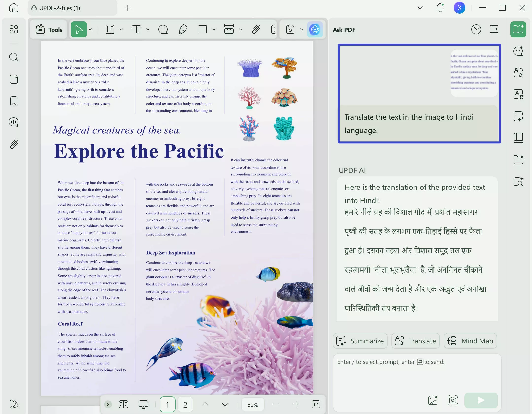
Task: Open the bookmarks panel
Action: pos(14,101)
